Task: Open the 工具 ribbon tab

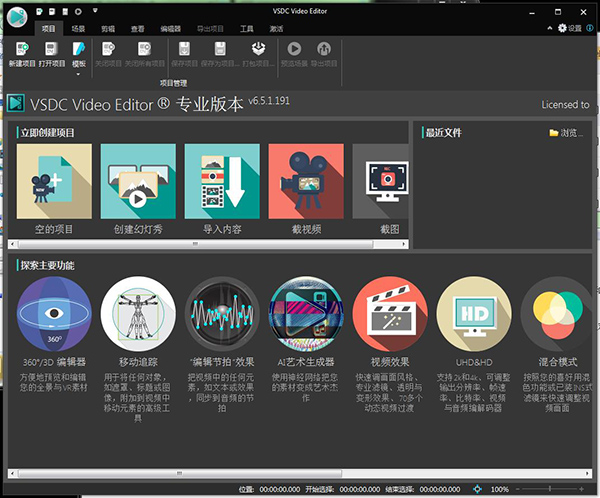Action: pos(246,29)
